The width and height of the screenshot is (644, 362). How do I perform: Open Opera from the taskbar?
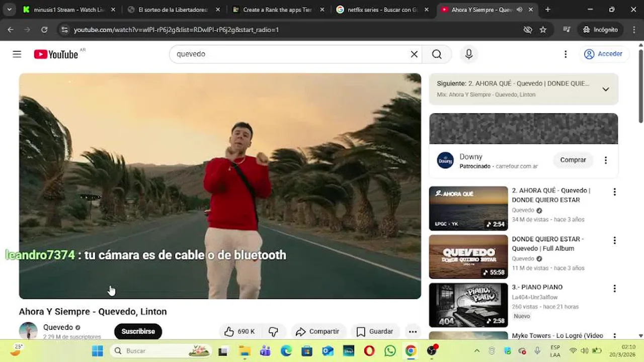click(x=369, y=351)
